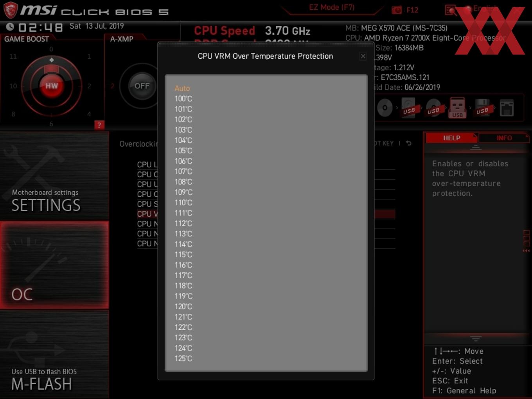The width and height of the screenshot is (532, 399).
Task: Select Auto in the temperature list
Action: coord(182,88)
